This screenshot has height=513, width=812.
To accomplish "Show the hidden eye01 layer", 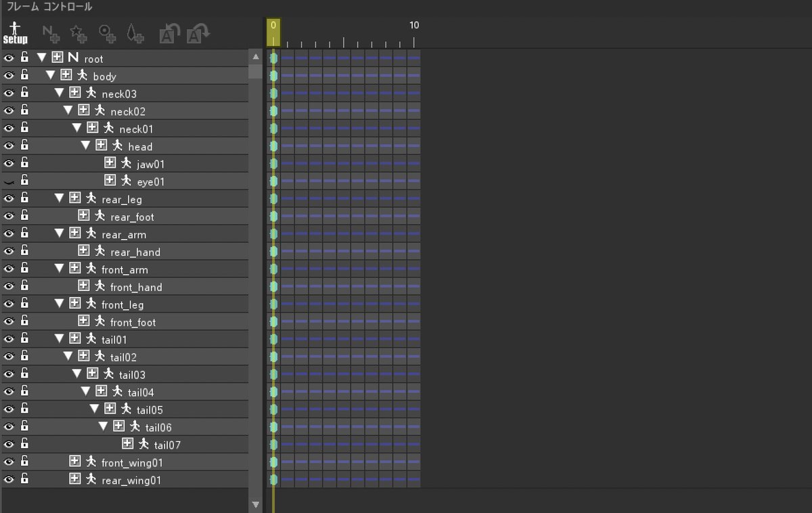I will (x=9, y=181).
